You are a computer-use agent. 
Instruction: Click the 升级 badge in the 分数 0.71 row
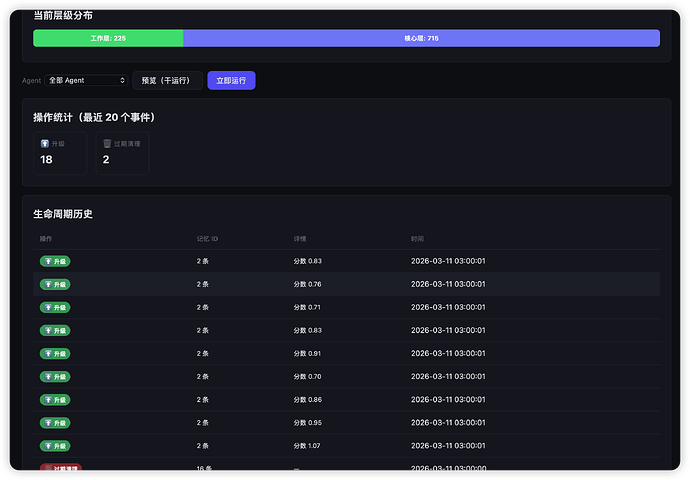pos(55,308)
